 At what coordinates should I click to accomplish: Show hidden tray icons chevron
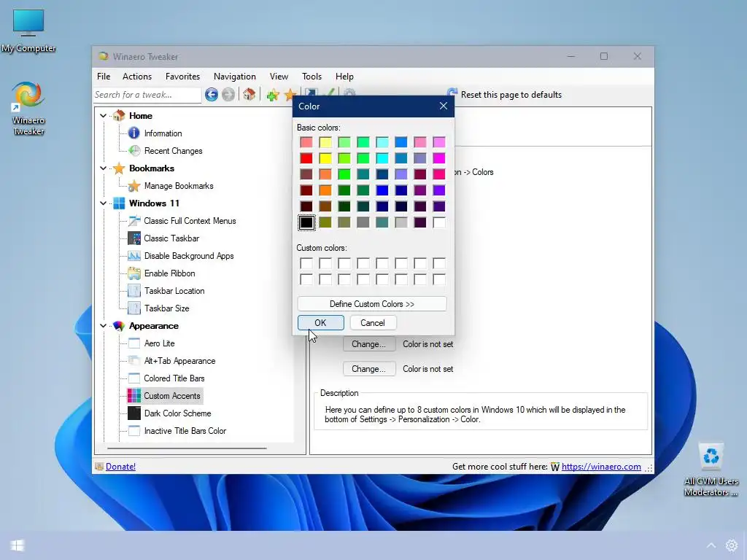pos(711,545)
